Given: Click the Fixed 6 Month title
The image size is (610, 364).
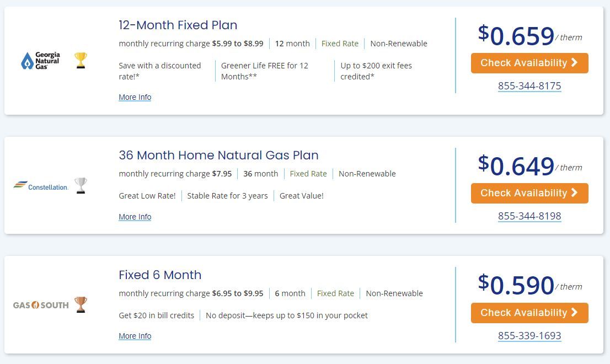Looking at the screenshot, I should tap(160, 275).
